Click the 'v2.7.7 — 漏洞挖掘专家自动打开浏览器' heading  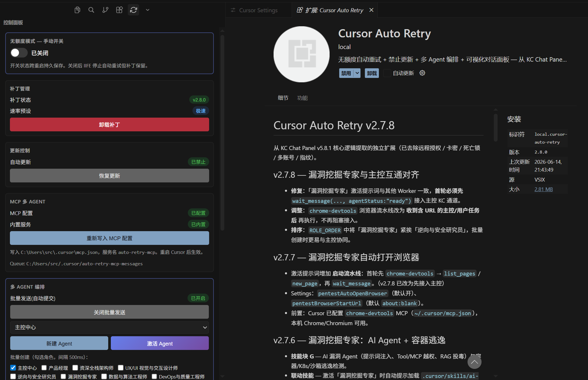coord(346,257)
